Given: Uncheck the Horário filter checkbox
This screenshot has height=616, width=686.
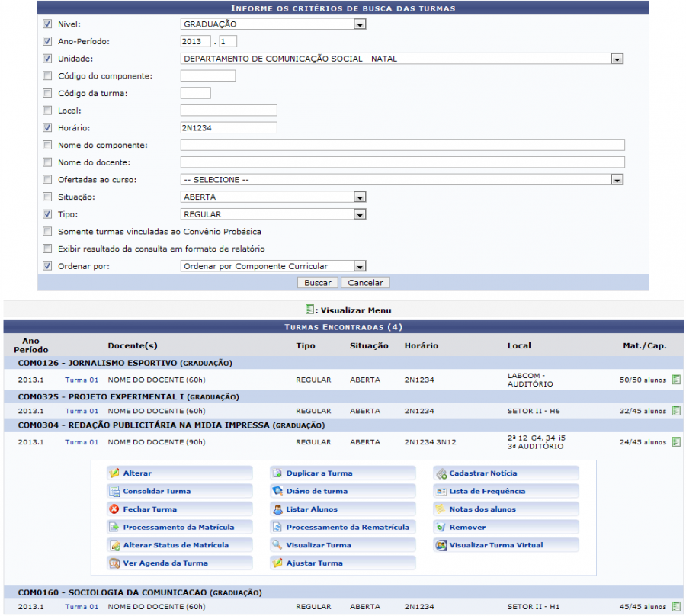Looking at the screenshot, I should pos(47,128).
